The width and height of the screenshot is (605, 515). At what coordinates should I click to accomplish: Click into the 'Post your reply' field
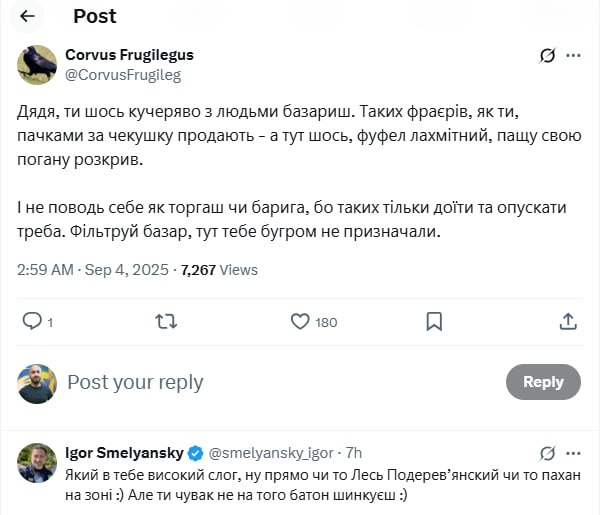(280, 382)
